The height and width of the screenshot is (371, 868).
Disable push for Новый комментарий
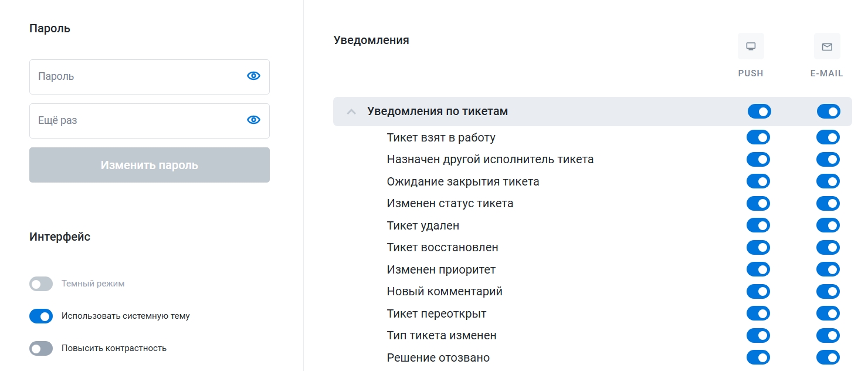click(758, 292)
